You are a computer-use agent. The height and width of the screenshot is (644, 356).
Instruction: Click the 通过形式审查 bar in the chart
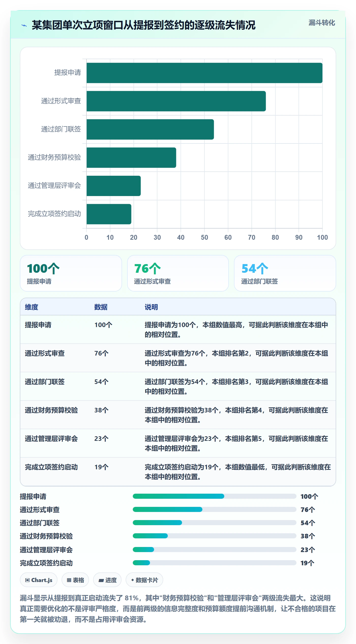pos(176,101)
